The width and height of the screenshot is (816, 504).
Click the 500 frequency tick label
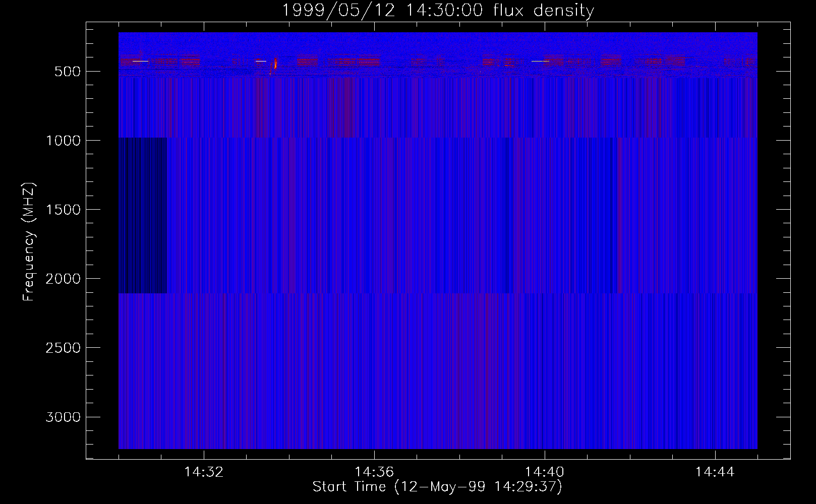(68, 72)
